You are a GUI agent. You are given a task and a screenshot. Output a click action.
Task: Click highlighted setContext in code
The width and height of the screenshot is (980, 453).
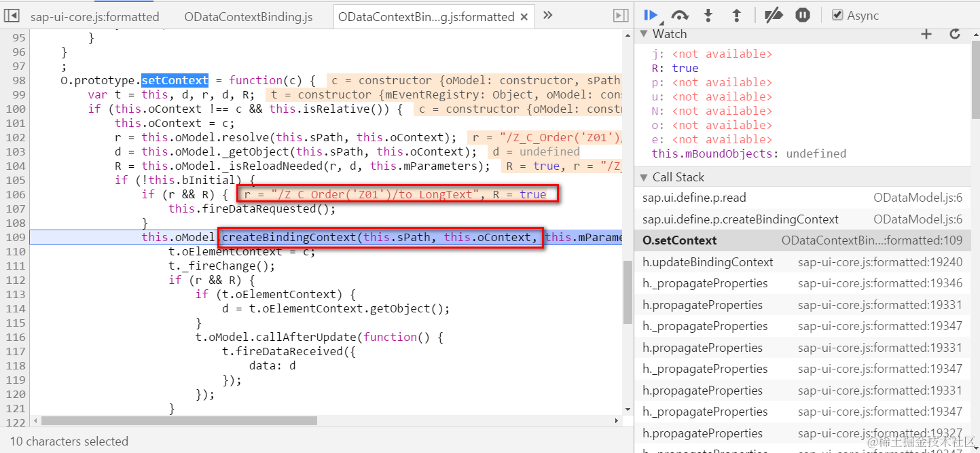tap(175, 80)
